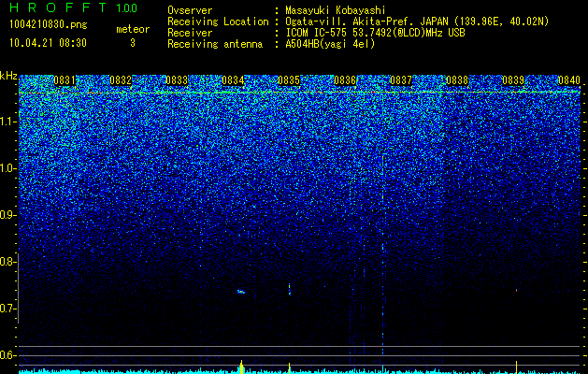Click the HROFFT 1.0.0 title text
588x374 pixels.
73,7
